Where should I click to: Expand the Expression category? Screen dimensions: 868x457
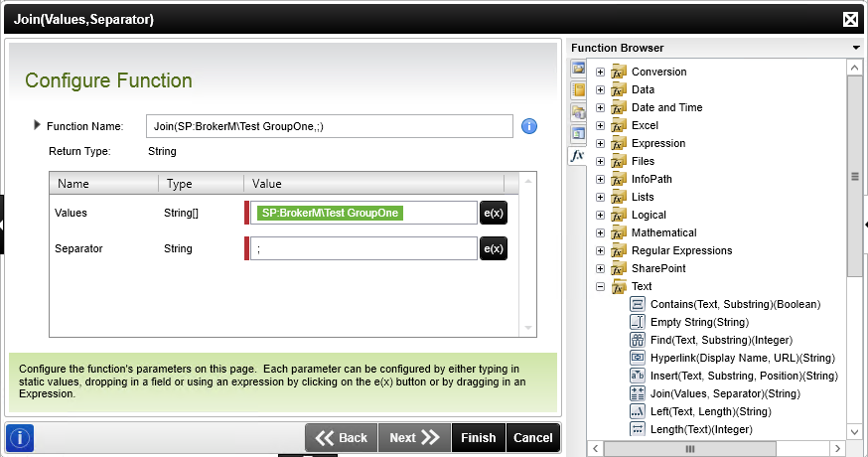pyautogui.click(x=600, y=143)
